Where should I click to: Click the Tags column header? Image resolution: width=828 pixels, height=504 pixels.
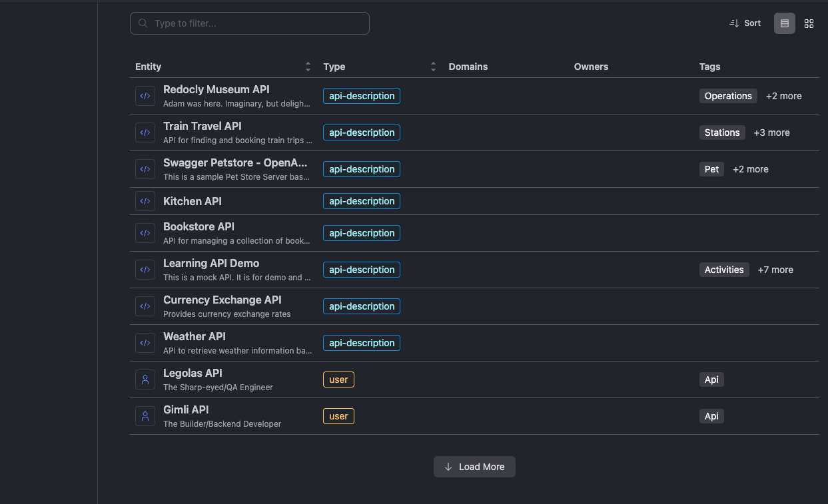[x=709, y=67]
